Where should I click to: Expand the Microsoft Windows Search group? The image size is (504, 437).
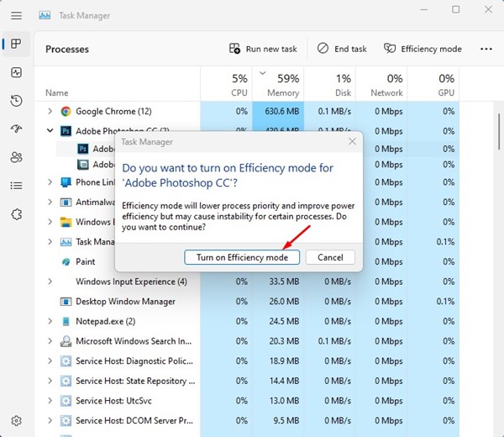(x=50, y=341)
